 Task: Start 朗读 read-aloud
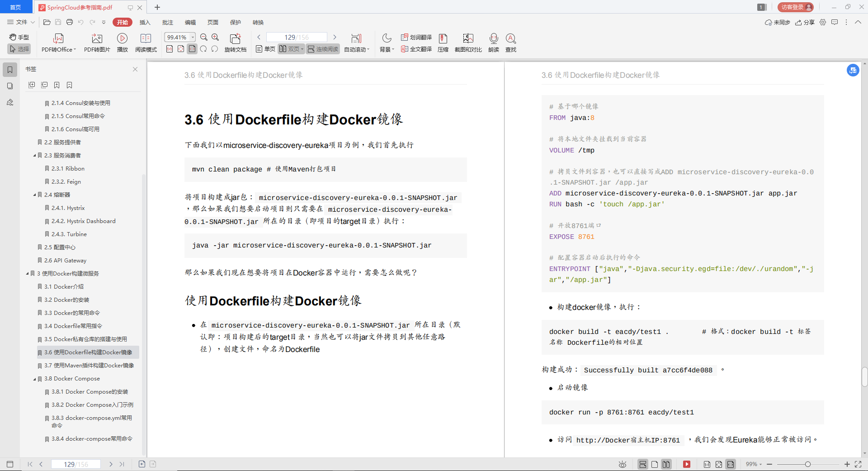pyautogui.click(x=494, y=43)
